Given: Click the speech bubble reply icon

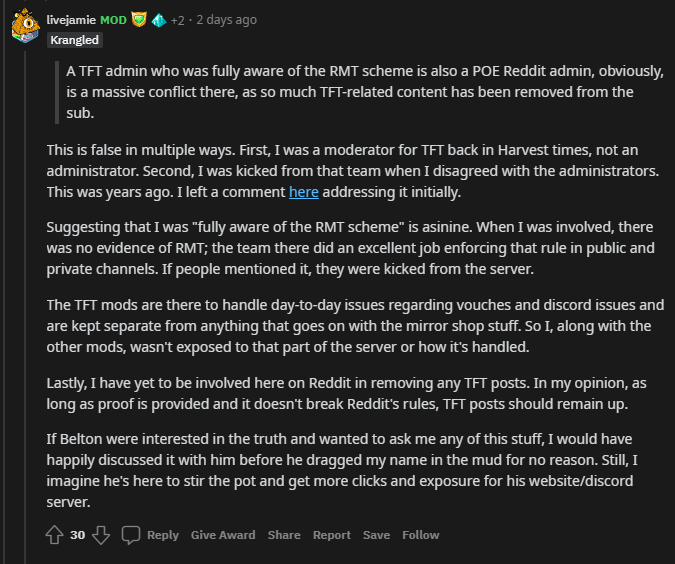Looking at the screenshot, I should 131,535.
